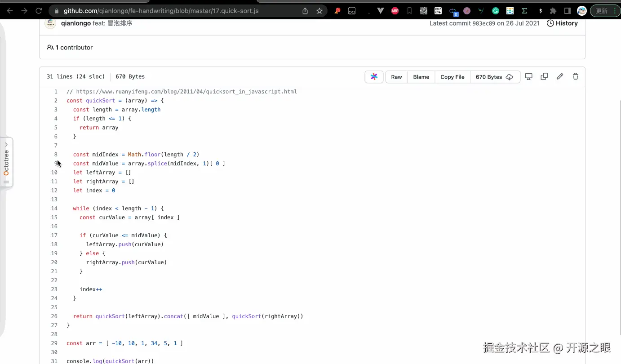Viewport: 621px width, 364px height.
Task: Open the Adblock Plus extension icon
Action: [395, 11]
